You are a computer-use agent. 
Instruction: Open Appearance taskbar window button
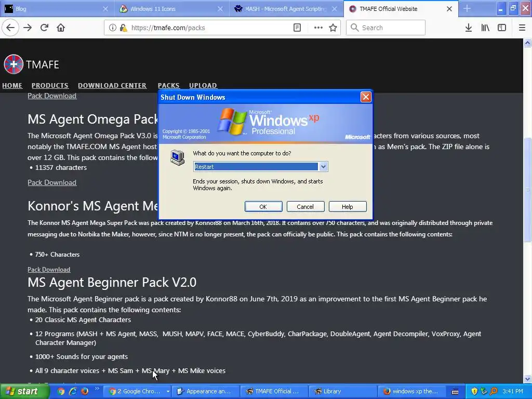pos(206,392)
